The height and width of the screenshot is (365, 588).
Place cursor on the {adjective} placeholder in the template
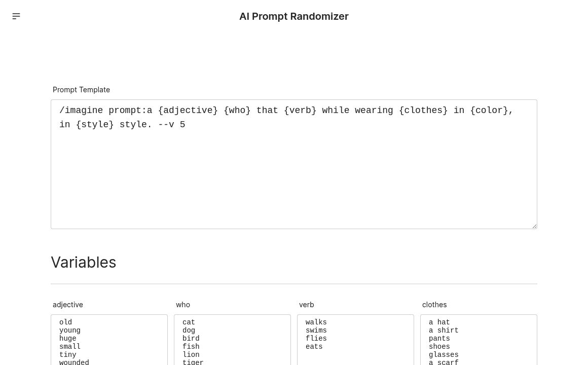click(188, 111)
